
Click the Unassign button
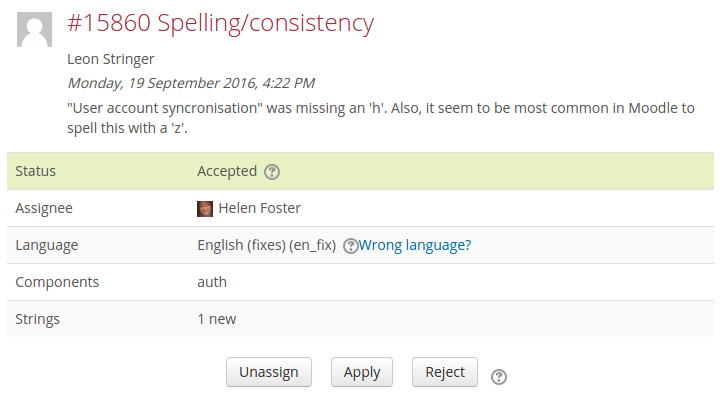click(x=269, y=372)
